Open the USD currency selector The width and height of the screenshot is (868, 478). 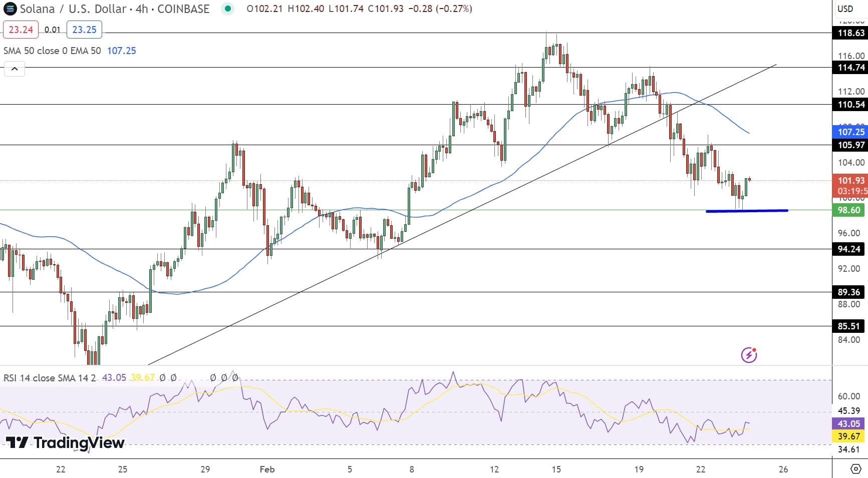[x=845, y=9]
